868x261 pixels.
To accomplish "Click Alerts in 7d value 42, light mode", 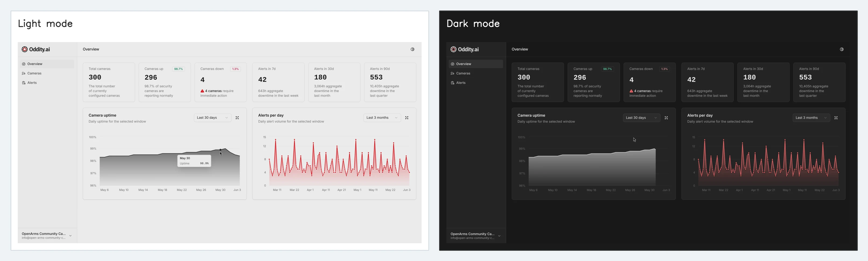I will tap(262, 80).
